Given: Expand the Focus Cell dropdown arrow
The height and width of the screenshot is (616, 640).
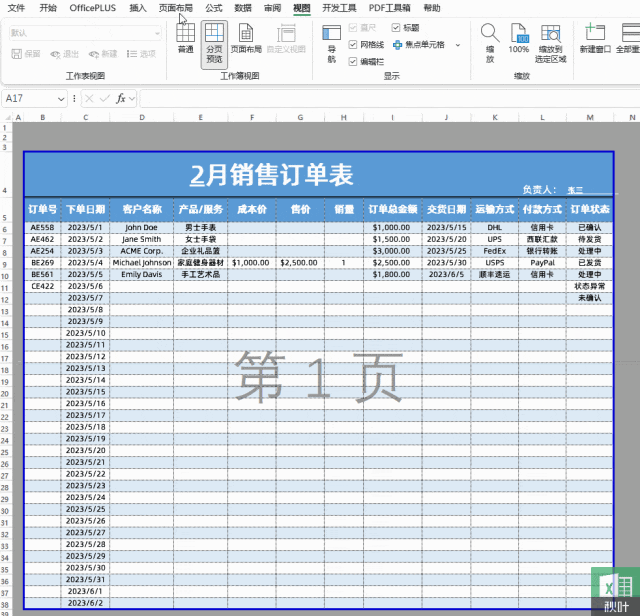Looking at the screenshot, I should point(458,45).
